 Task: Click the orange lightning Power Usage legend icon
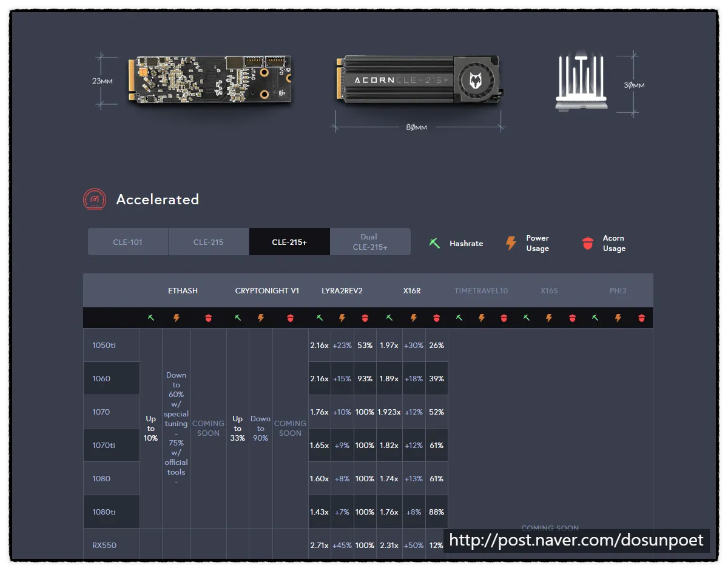click(511, 243)
